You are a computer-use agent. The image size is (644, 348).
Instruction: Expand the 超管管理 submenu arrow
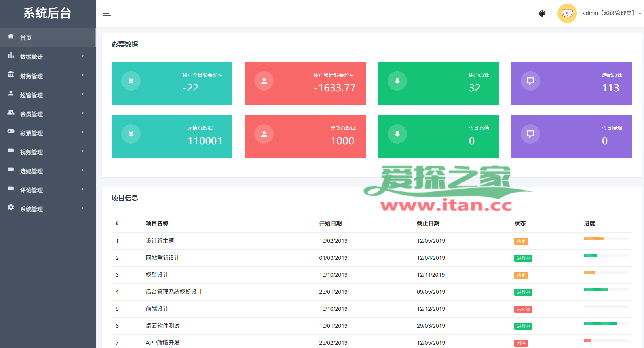click(x=83, y=94)
